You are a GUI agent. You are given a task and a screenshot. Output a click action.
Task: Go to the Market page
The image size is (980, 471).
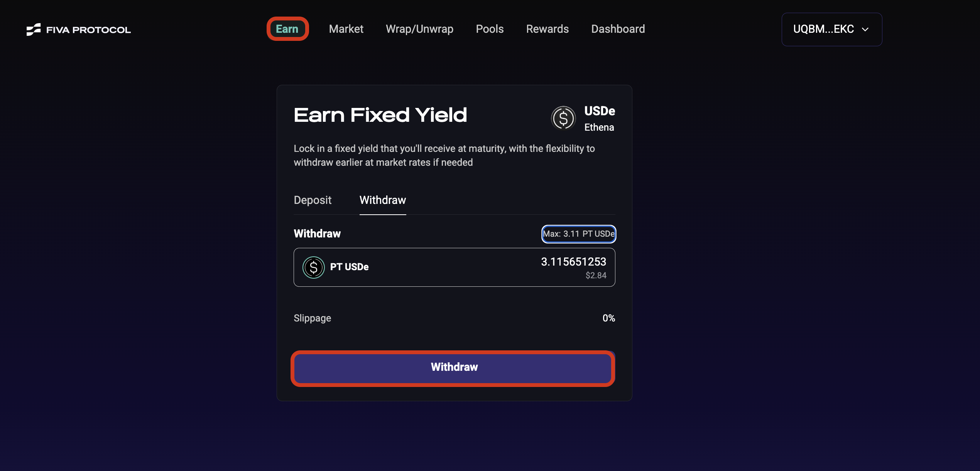coord(346,29)
